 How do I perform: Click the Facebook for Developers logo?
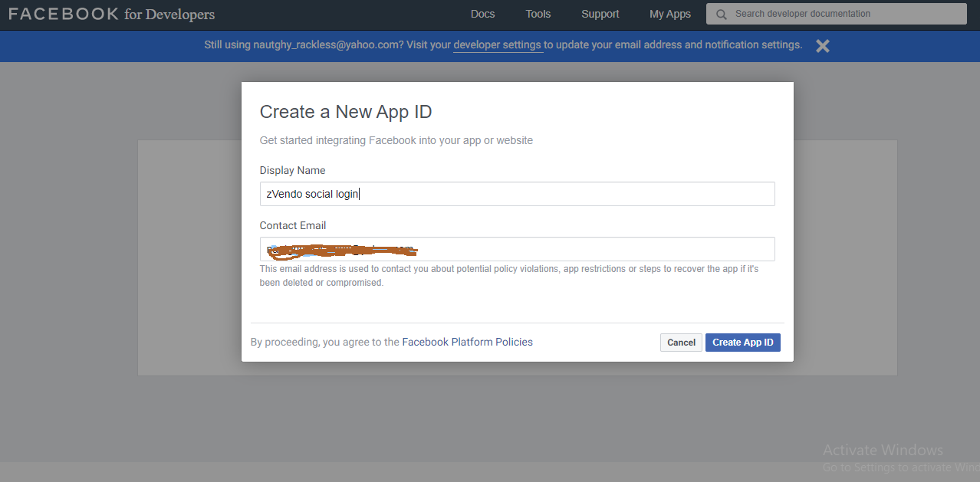click(112, 14)
